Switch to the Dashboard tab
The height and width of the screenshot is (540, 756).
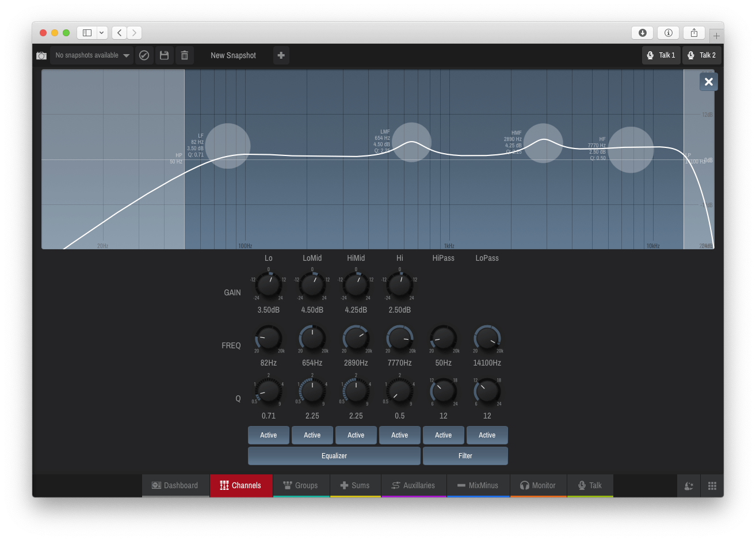[175, 485]
